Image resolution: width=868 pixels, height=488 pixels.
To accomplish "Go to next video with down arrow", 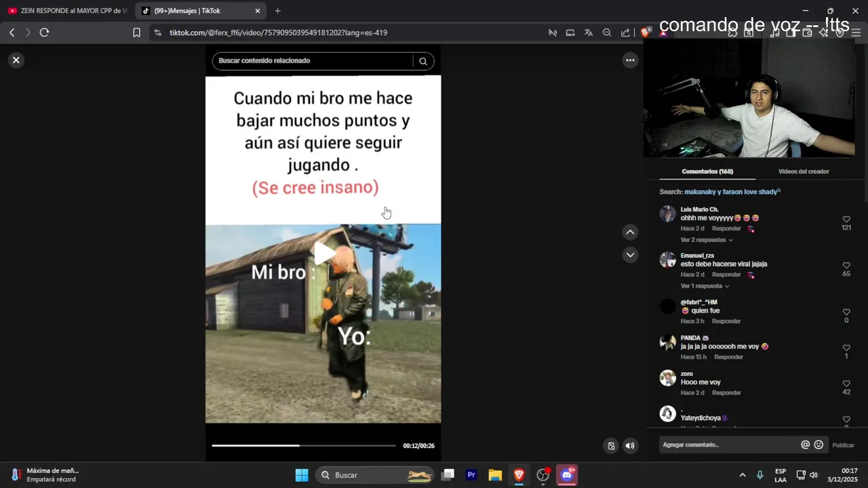I will click(x=630, y=255).
